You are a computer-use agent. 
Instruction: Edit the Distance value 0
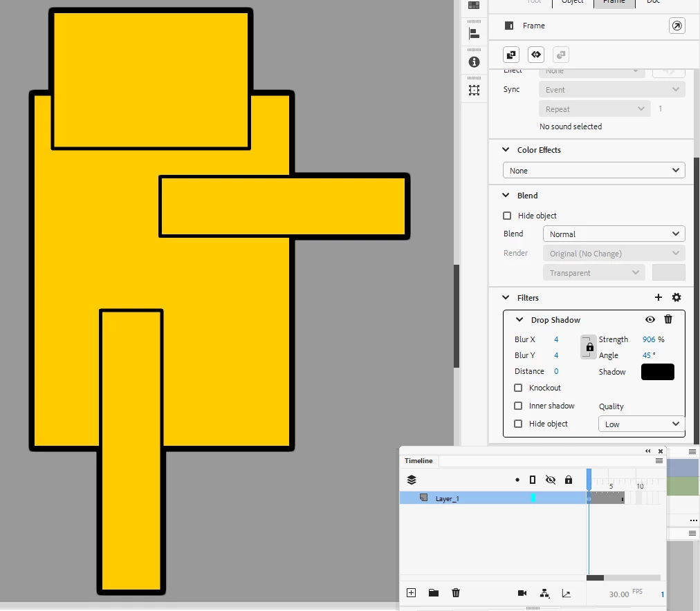[556, 371]
